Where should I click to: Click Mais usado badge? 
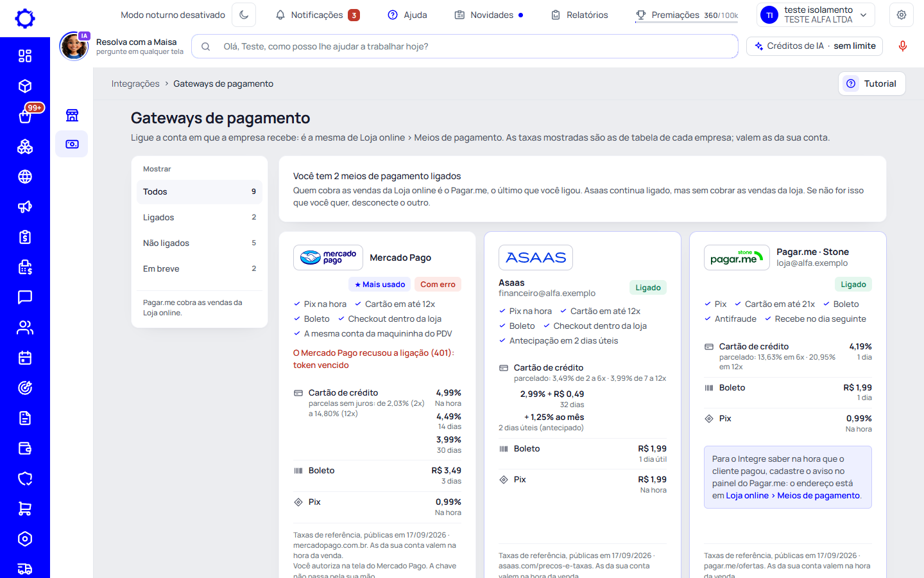coord(380,285)
